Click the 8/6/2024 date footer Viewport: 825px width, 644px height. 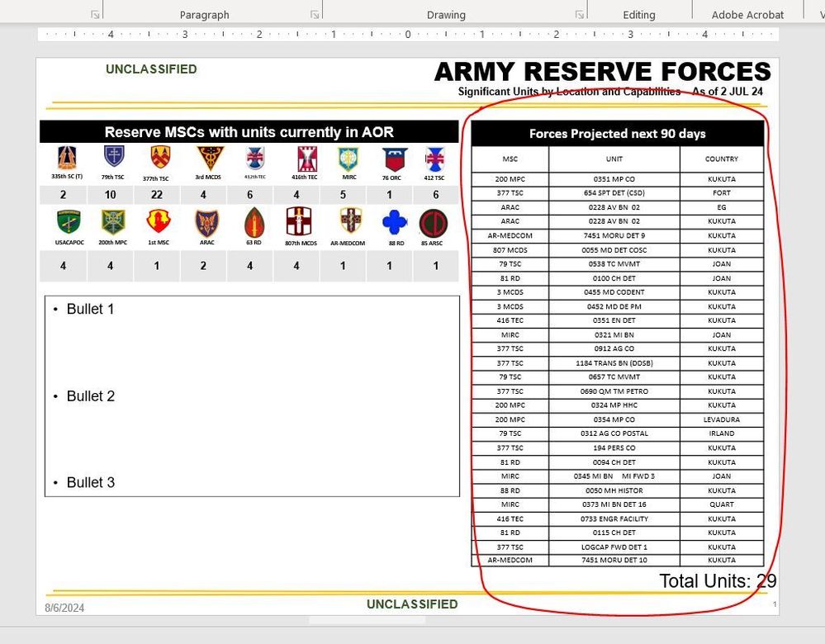pyautogui.click(x=64, y=608)
